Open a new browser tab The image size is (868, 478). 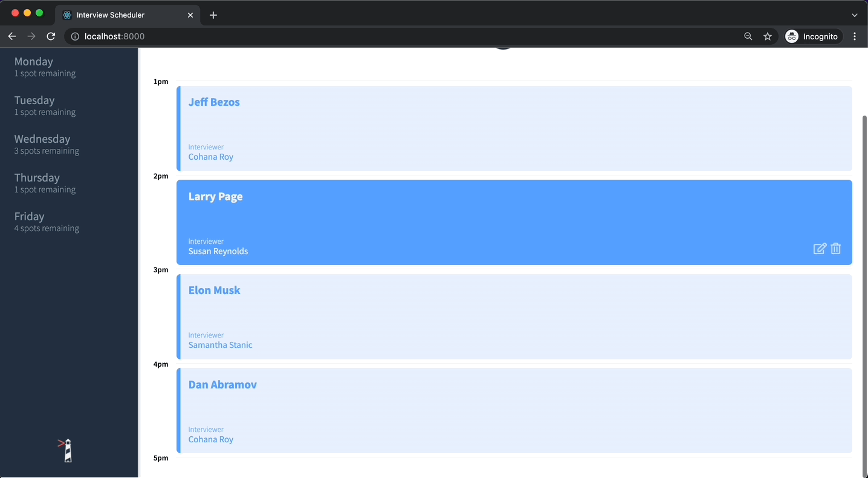[213, 15]
